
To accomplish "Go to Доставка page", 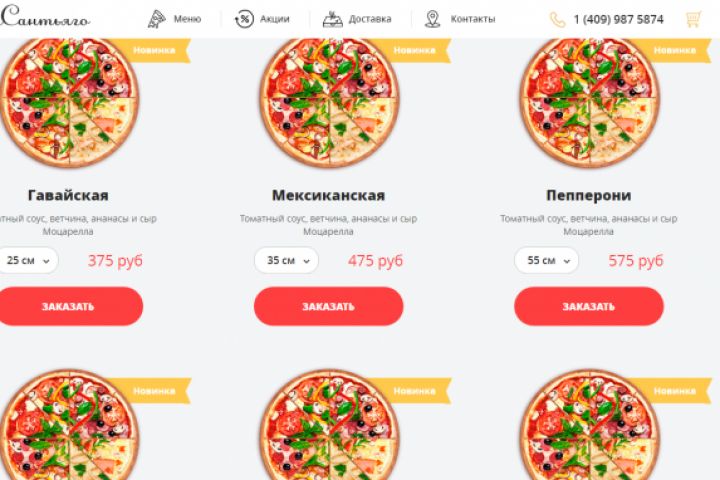I will point(370,19).
